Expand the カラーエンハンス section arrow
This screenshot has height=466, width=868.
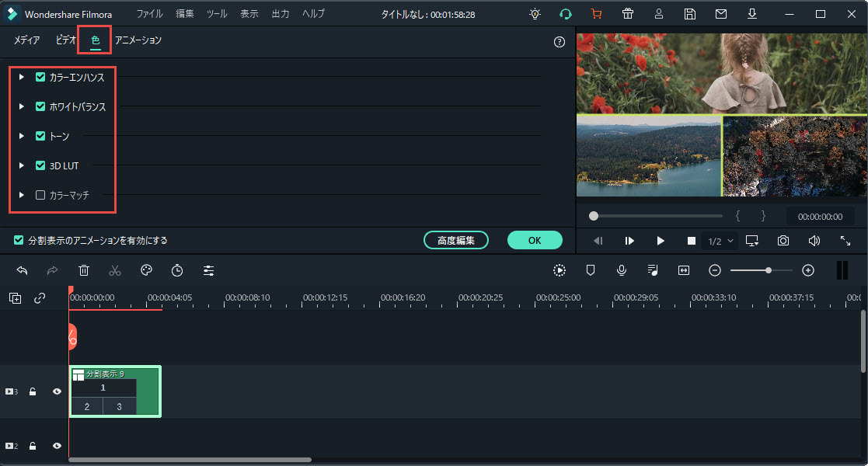coord(22,77)
